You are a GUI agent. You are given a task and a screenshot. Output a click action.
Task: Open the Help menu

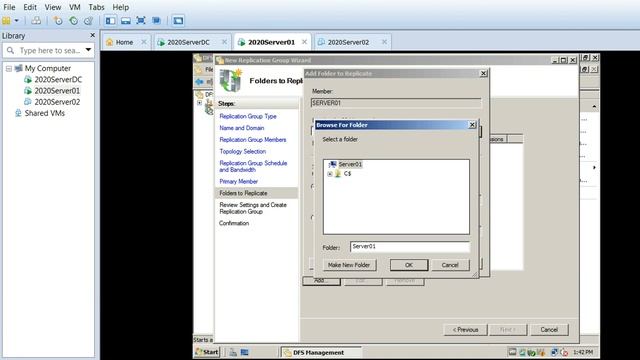click(120, 7)
